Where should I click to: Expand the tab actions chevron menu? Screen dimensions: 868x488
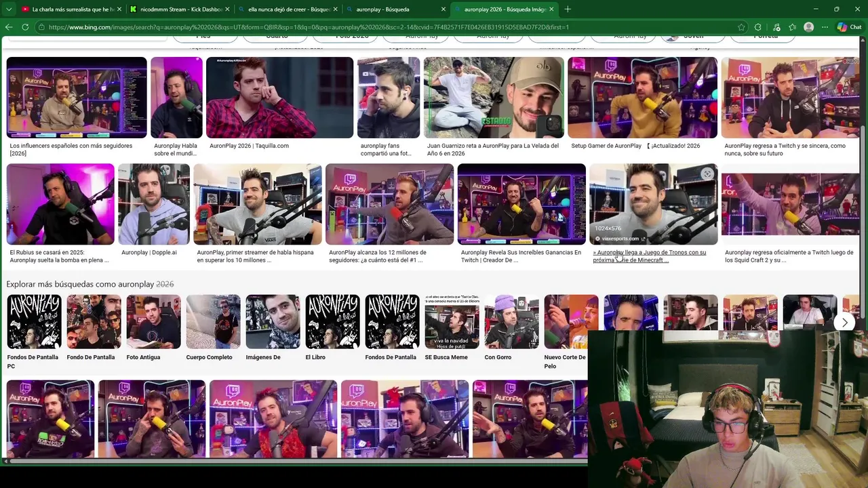pyautogui.click(x=8, y=9)
